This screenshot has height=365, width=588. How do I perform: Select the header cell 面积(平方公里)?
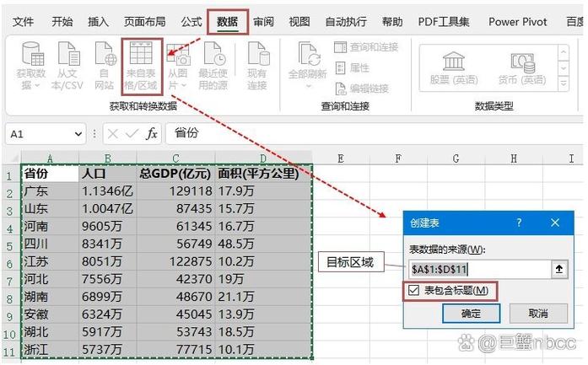pos(263,174)
